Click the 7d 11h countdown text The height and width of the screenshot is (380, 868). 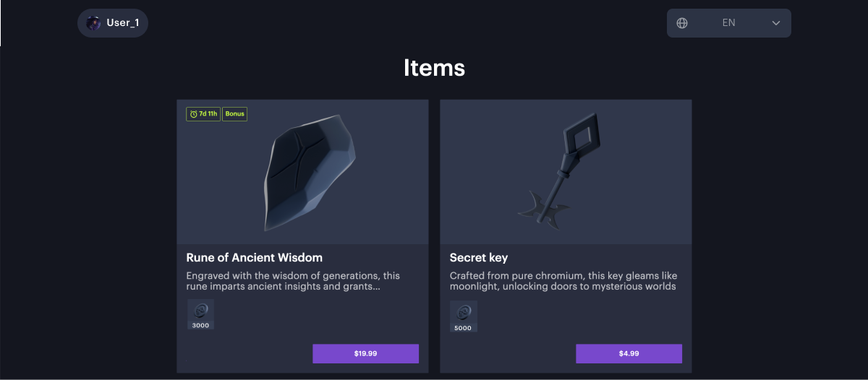(208, 114)
